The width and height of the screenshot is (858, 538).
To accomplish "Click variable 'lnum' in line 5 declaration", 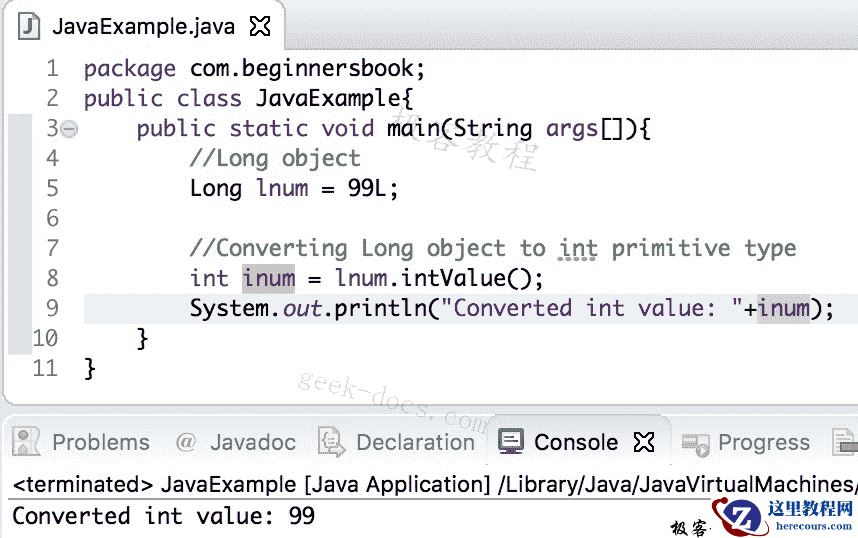I will [282, 188].
